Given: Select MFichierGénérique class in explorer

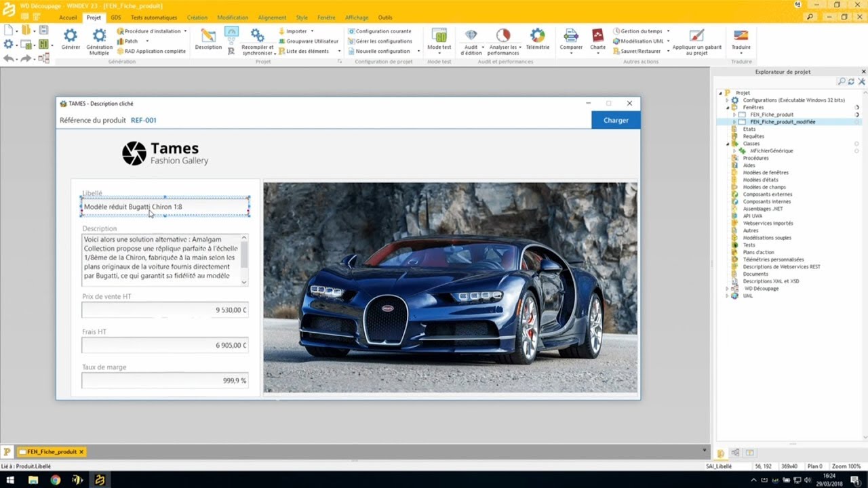Looking at the screenshot, I should [x=772, y=150].
